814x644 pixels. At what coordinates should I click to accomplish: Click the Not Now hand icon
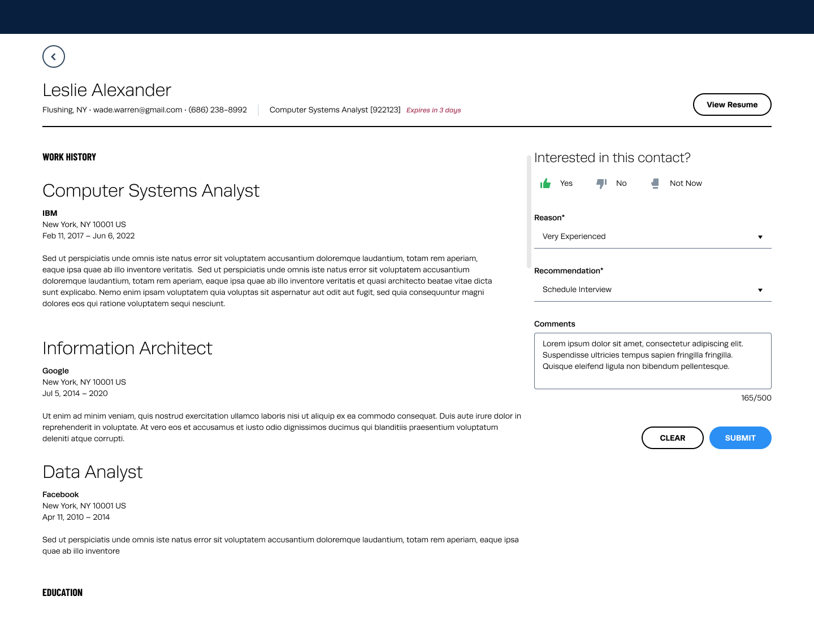[655, 184]
